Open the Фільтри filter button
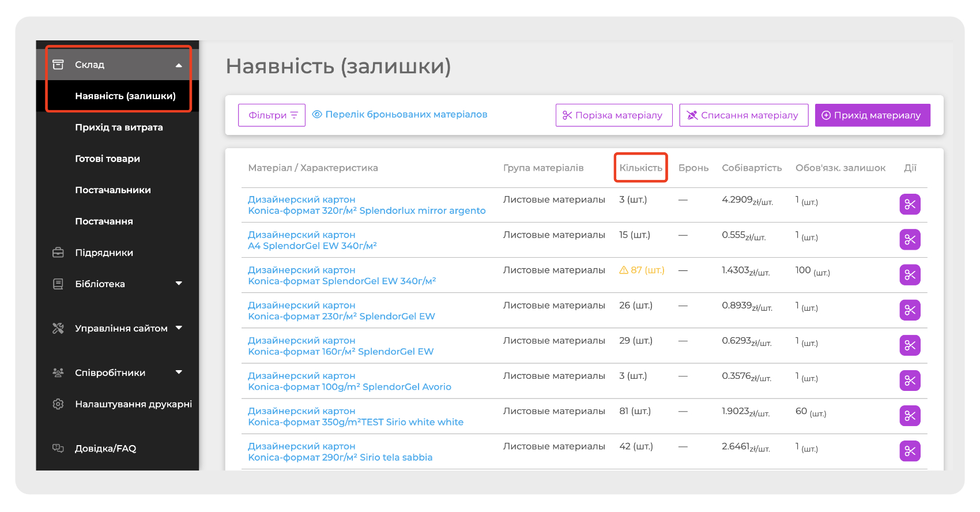 pyautogui.click(x=272, y=115)
